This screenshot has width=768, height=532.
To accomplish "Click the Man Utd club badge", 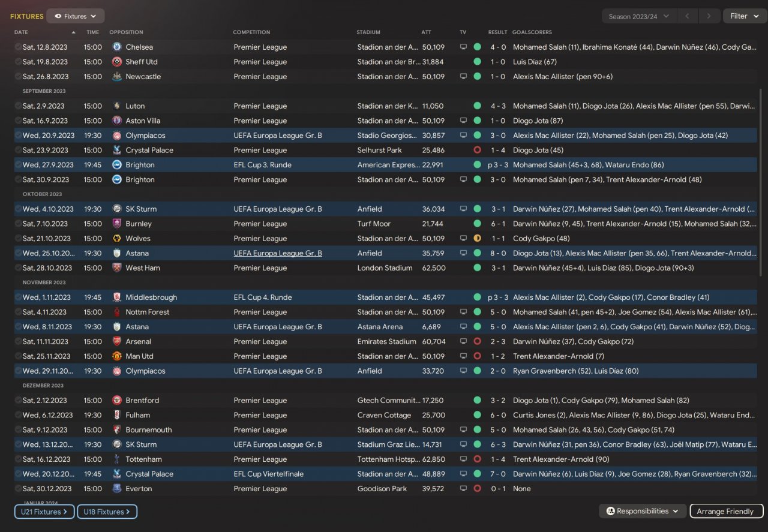I will (117, 356).
